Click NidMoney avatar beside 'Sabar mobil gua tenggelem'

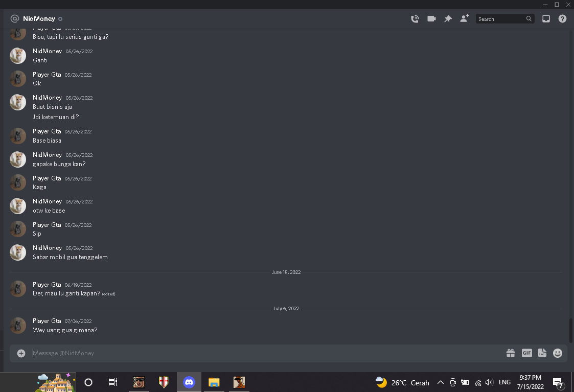(x=17, y=252)
